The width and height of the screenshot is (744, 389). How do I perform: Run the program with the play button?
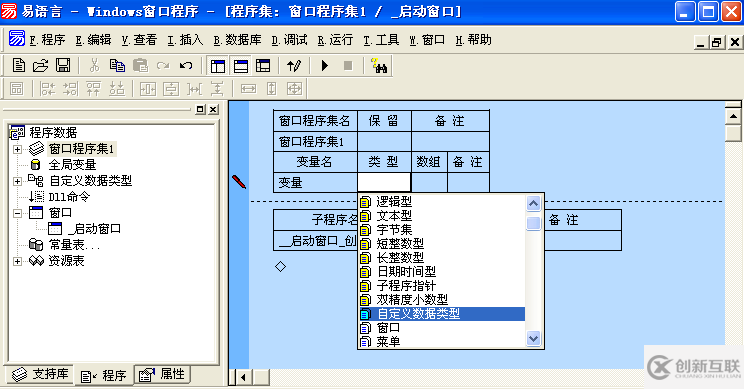[325, 65]
